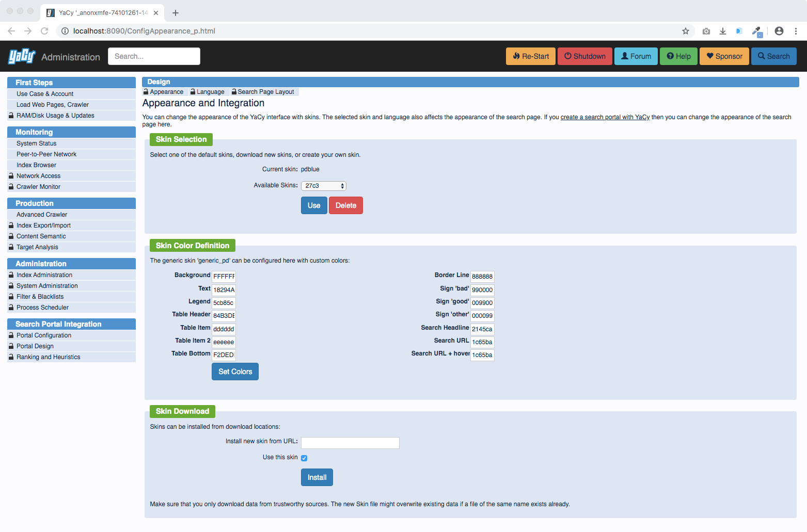Click the YaCy logo in header
Screen dimensions: 807x532
[22, 56]
